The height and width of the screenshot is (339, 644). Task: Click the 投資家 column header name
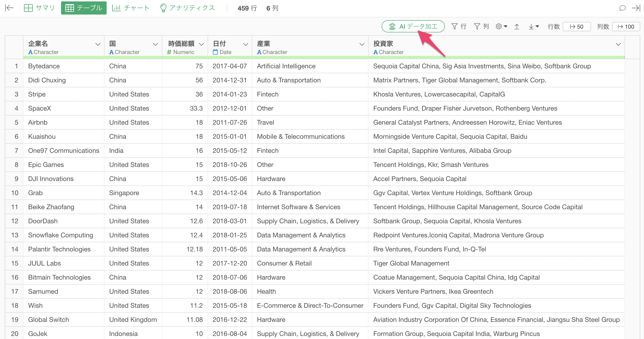coord(383,43)
